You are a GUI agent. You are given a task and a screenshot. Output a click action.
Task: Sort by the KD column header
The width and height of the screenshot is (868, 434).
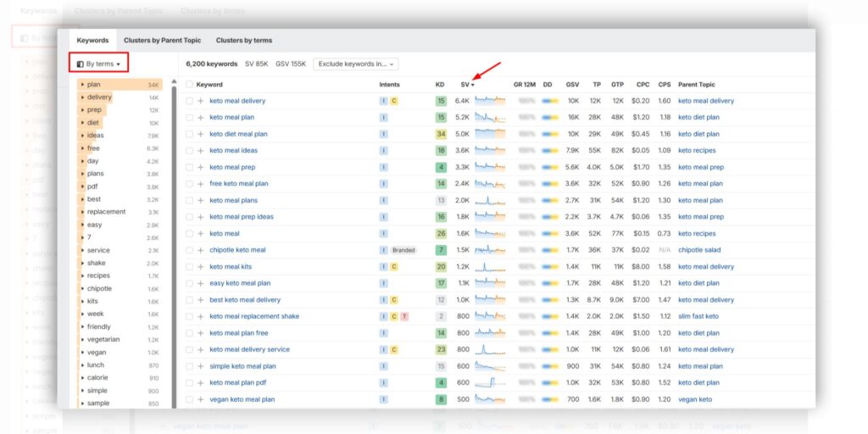coord(440,85)
